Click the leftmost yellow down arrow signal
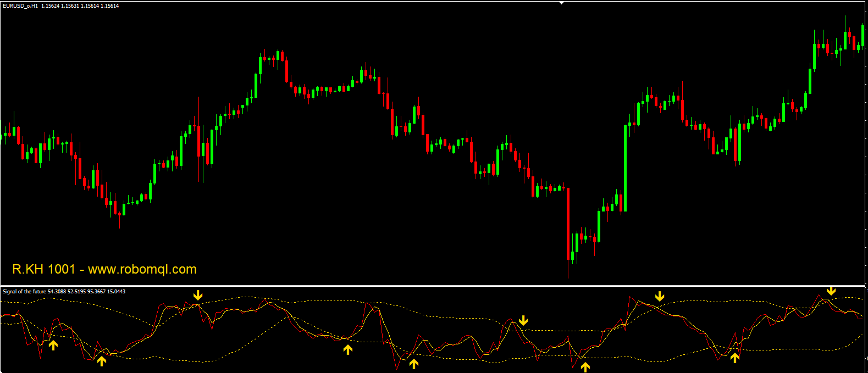This screenshot has height=373, width=868. [198, 296]
